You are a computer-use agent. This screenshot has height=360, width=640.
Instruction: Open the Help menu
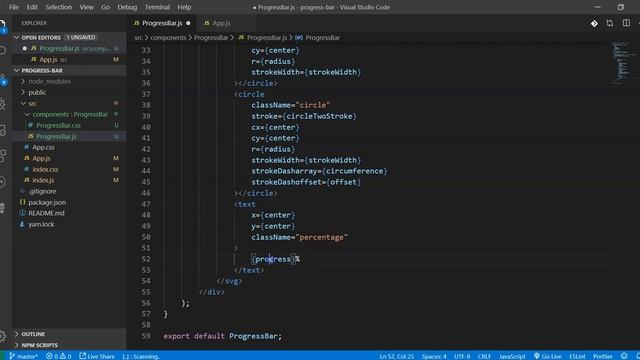[184, 7]
